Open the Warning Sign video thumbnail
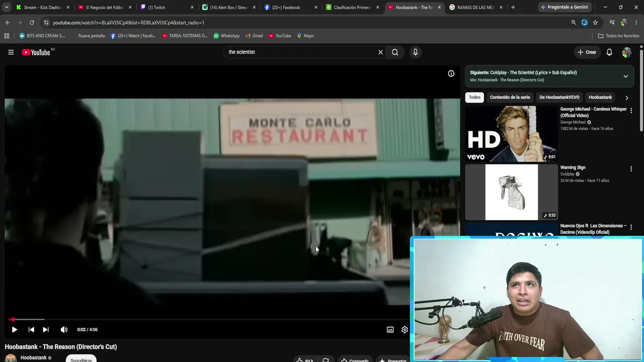This screenshot has width=644, height=362. [511, 192]
